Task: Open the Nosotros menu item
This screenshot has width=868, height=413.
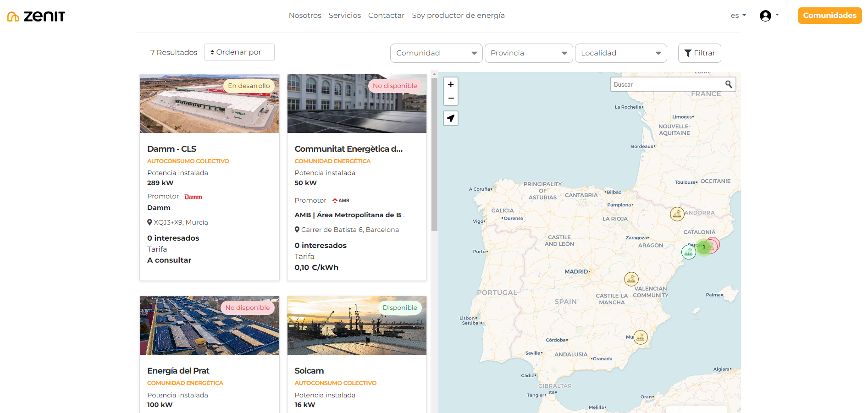Action: (x=305, y=15)
